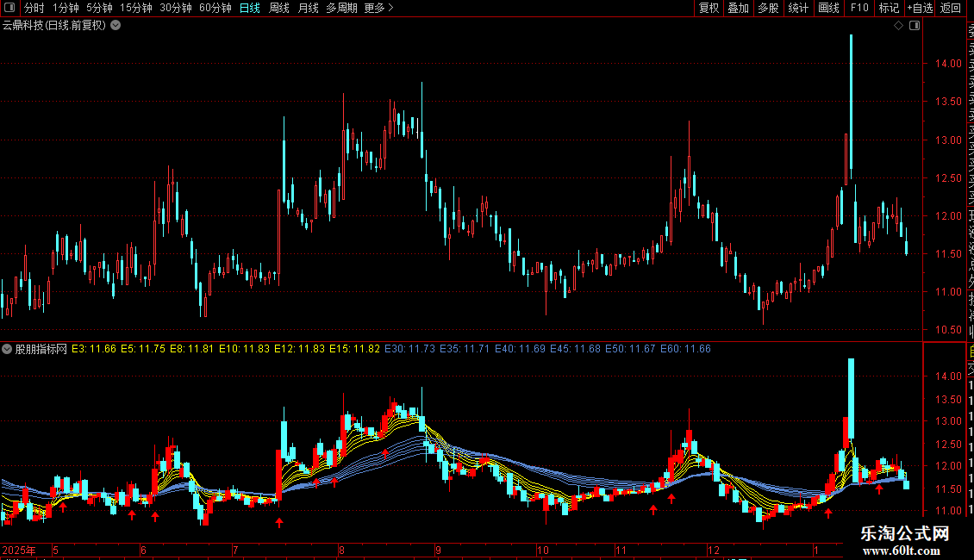Click the 标记 mark button
Image resolution: width=974 pixels, height=560 pixels.
pos(889,8)
